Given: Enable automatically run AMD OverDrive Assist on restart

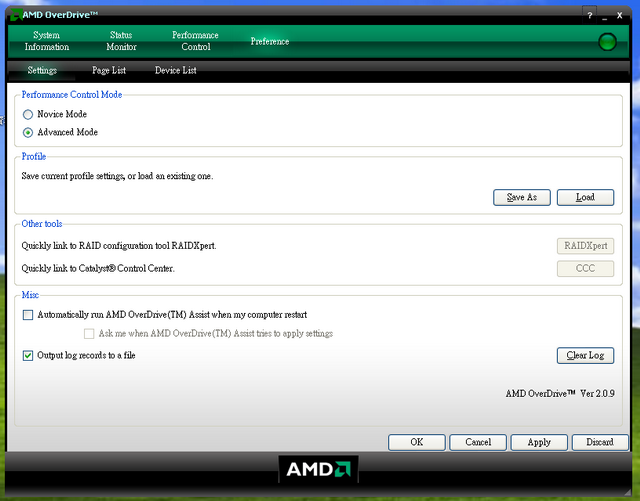Looking at the screenshot, I should tap(28, 315).
